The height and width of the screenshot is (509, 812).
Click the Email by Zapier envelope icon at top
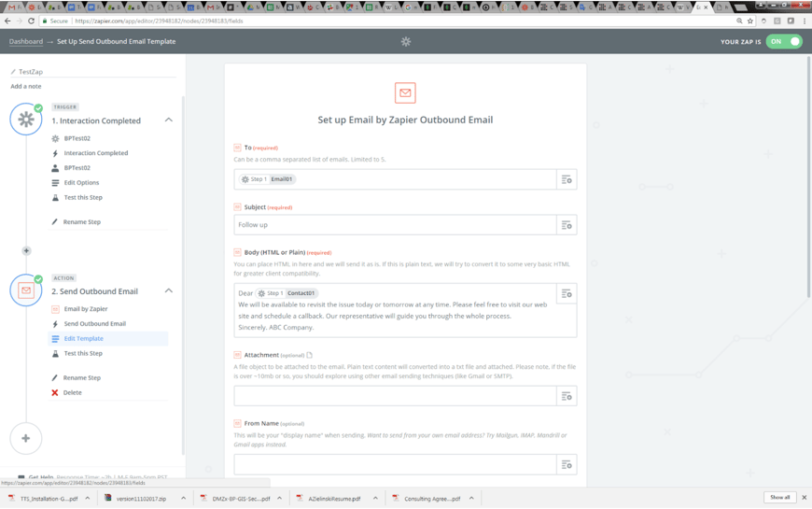[405, 92]
